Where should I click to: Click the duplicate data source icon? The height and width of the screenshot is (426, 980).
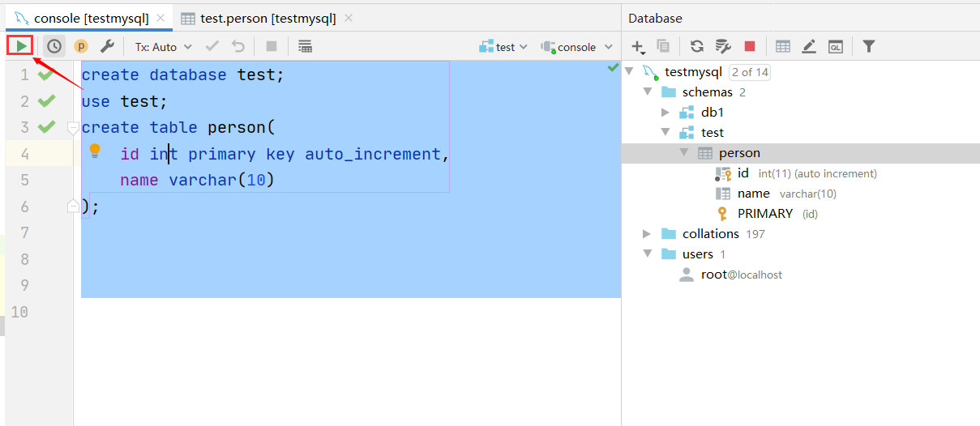[663, 46]
